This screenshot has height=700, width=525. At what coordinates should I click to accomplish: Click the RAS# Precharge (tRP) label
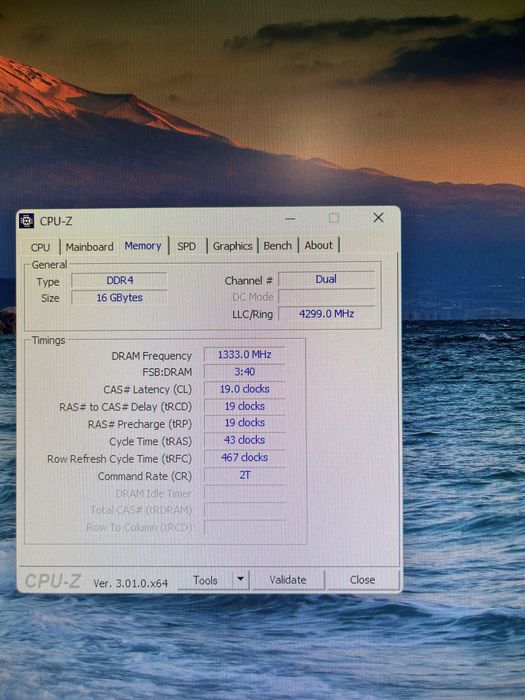(x=140, y=424)
